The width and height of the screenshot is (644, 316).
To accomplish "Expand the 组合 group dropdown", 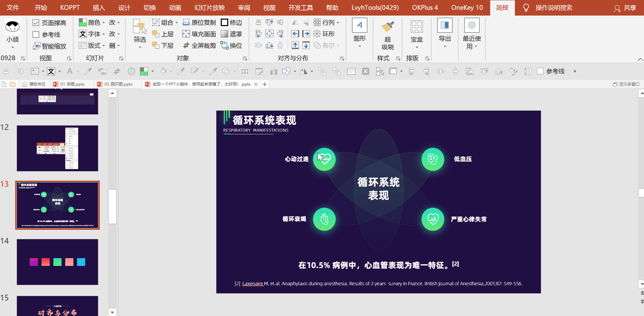I will pos(176,23).
